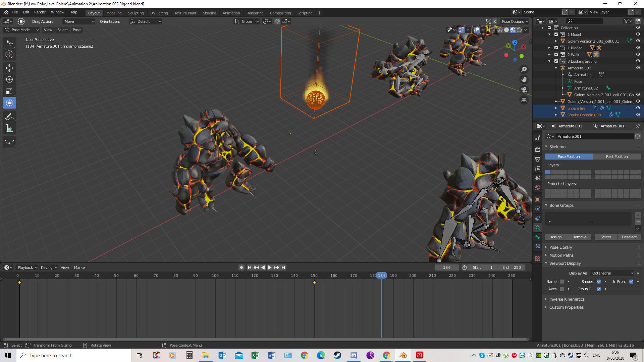644x362 pixels.
Task: Expand the Motion Paths panel
Action: [x=561, y=255]
